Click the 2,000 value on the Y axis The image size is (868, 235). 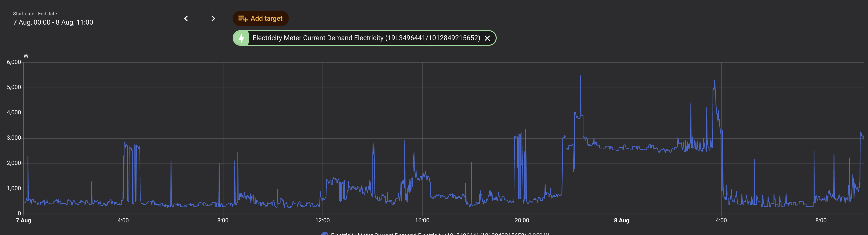tap(14, 163)
